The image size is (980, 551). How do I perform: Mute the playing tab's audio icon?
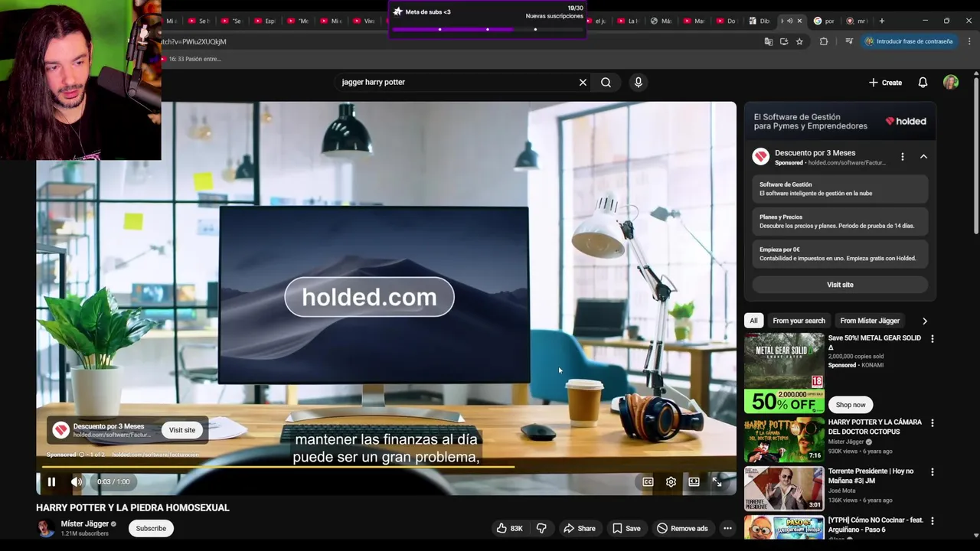tap(789, 21)
